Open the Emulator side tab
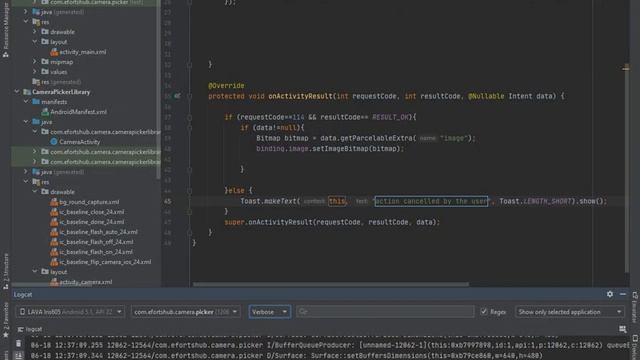This screenshot has width=640, height=360. pyautogui.click(x=635, y=307)
